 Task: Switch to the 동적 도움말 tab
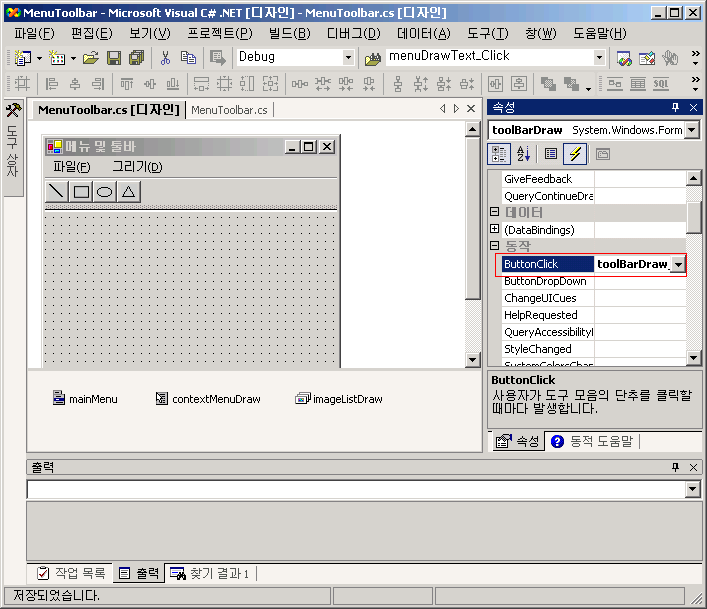click(592, 441)
